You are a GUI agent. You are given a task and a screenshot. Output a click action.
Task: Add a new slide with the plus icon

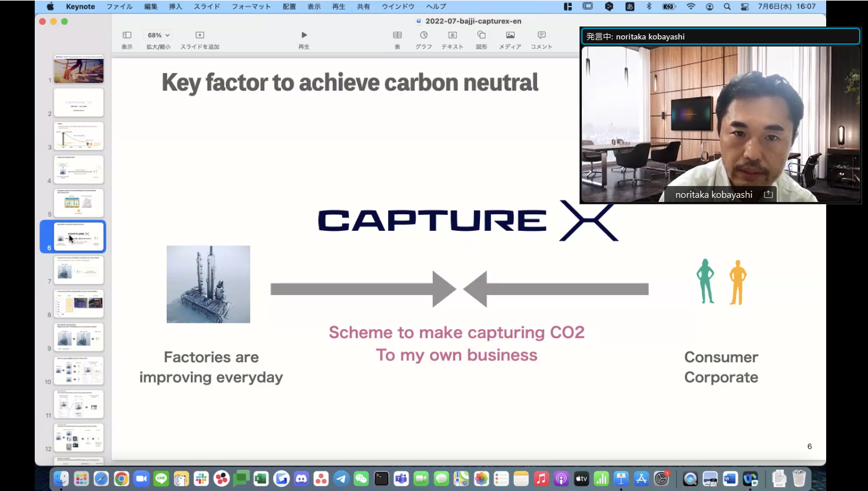click(x=200, y=35)
